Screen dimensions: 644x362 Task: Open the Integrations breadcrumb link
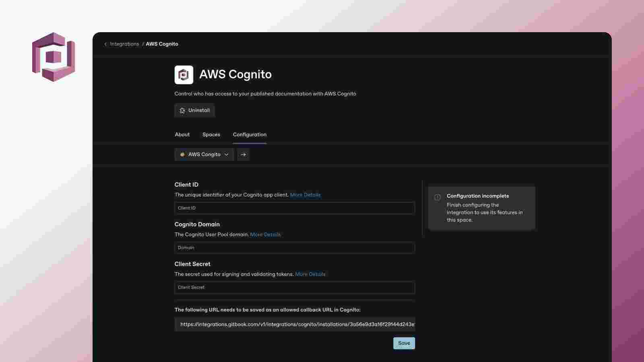coord(124,44)
